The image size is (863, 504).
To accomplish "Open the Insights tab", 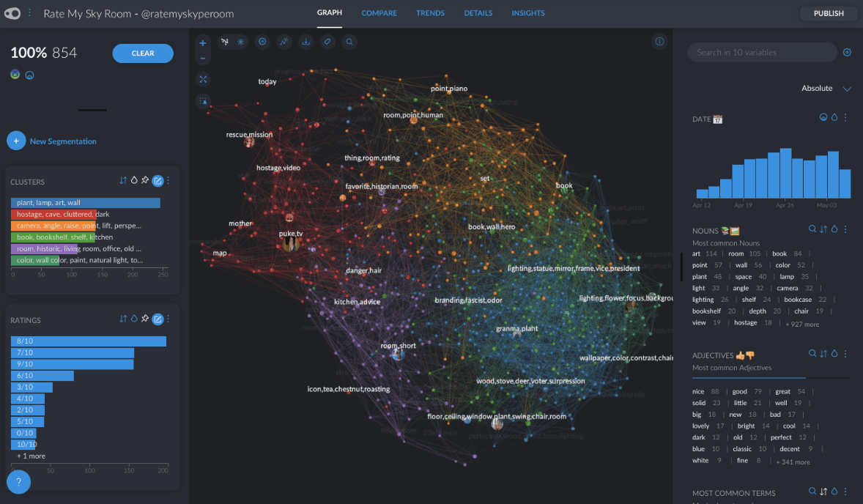I will point(527,13).
